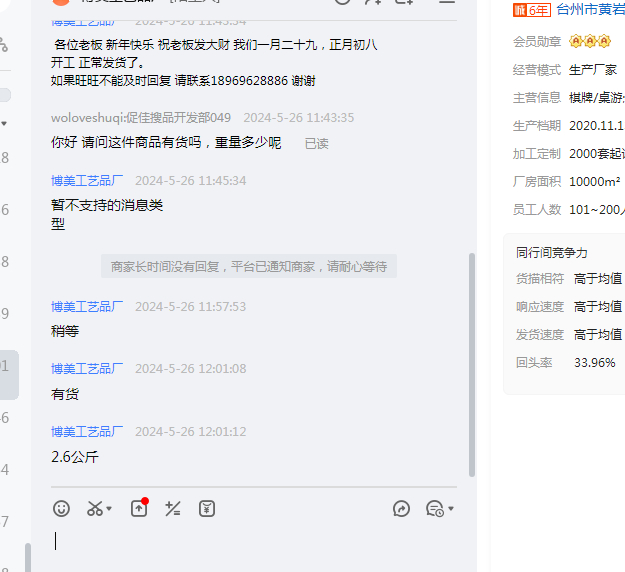
Task: Click the 货描相符 rating row
Action: [x=569, y=279]
